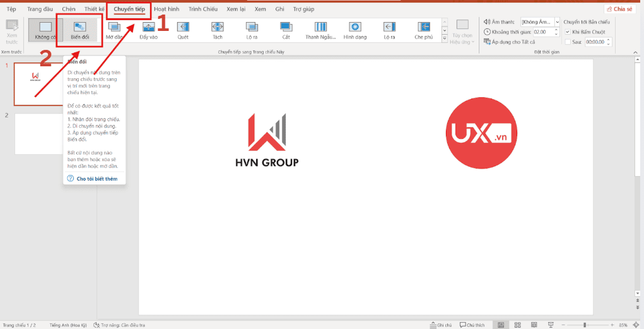The image size is (644, 329).
Task: Open the Hoạt hình tab
Action: pos(167,9)
